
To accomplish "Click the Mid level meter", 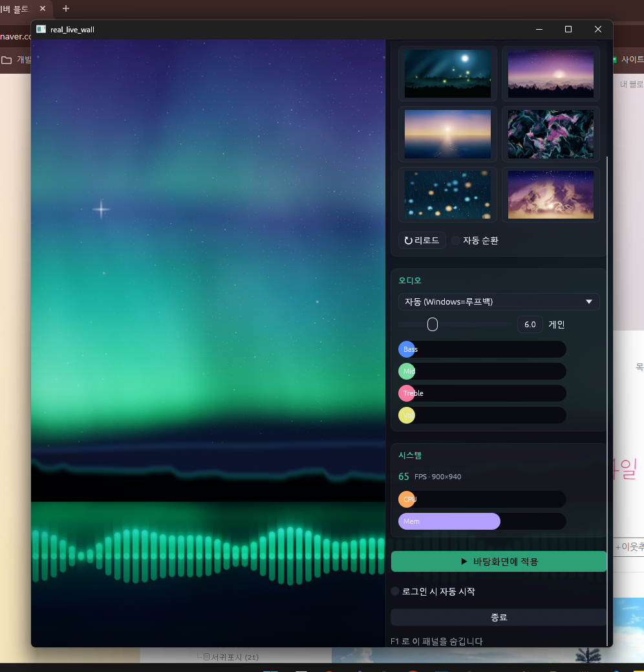I will [x=482, y=371].
